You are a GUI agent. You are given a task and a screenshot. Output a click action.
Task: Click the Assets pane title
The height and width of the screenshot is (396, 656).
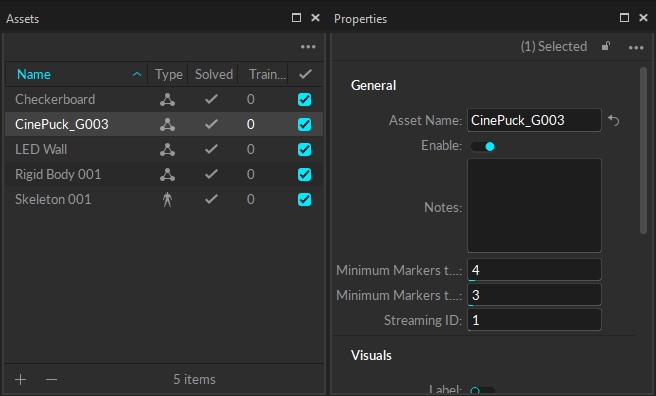22,19
